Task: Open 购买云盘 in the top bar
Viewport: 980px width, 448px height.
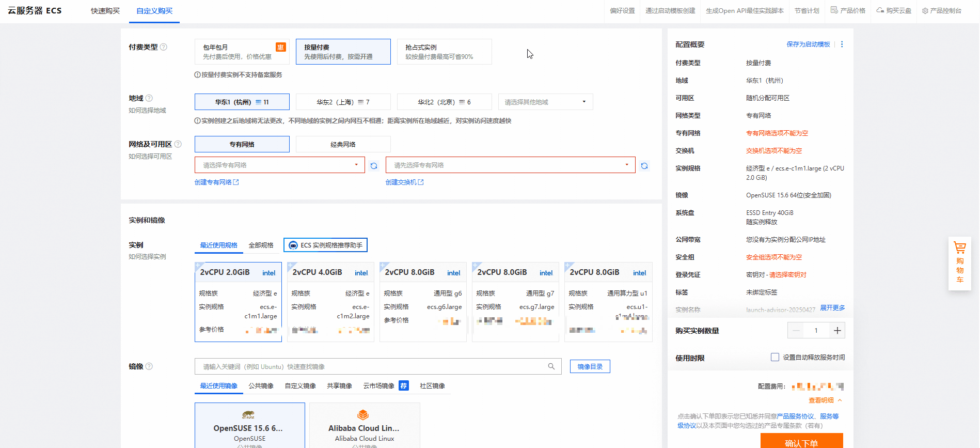Action: click(894, 10)
